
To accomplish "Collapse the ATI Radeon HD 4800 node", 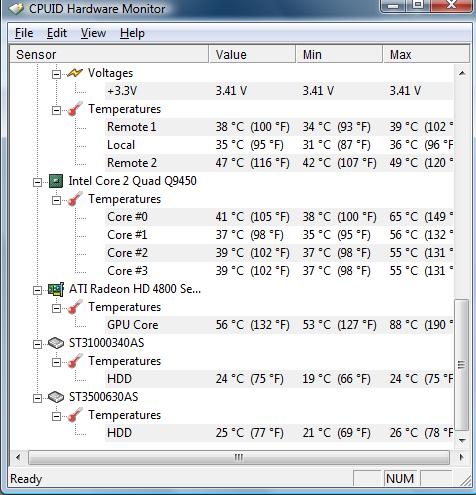I will point(37,290).
